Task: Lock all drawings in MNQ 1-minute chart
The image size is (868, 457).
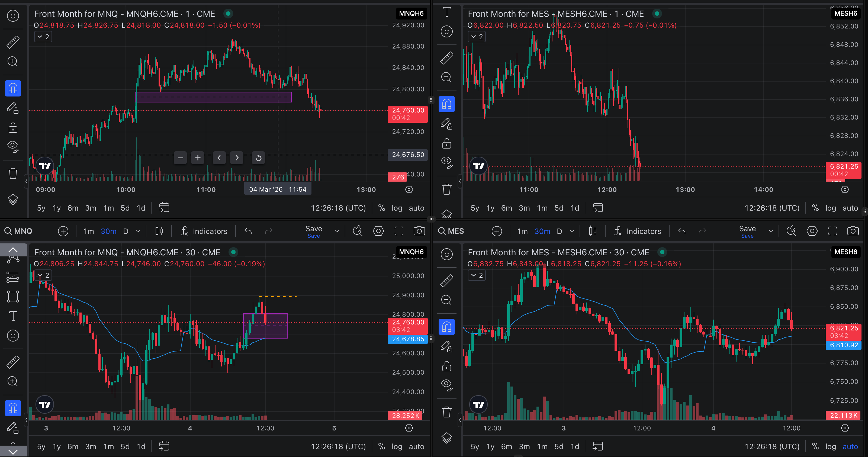Action: (13, 128)
